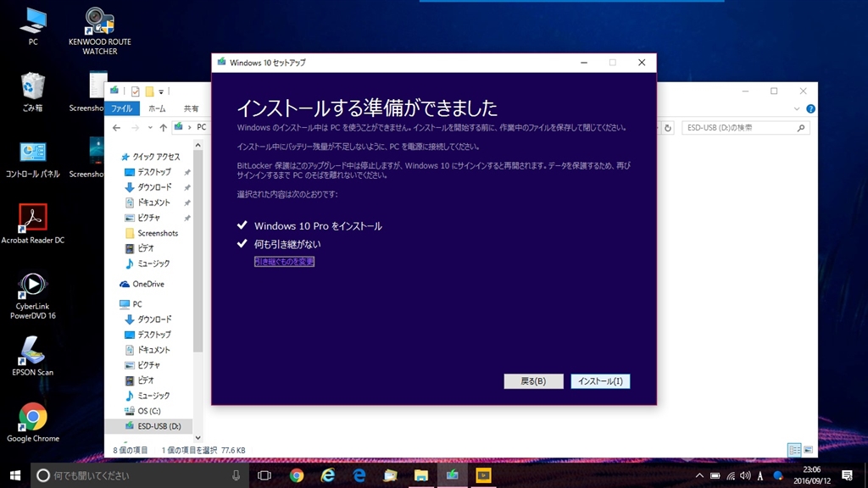
Task: Open File Explorer from the taskbar
Action: (421, 475)
